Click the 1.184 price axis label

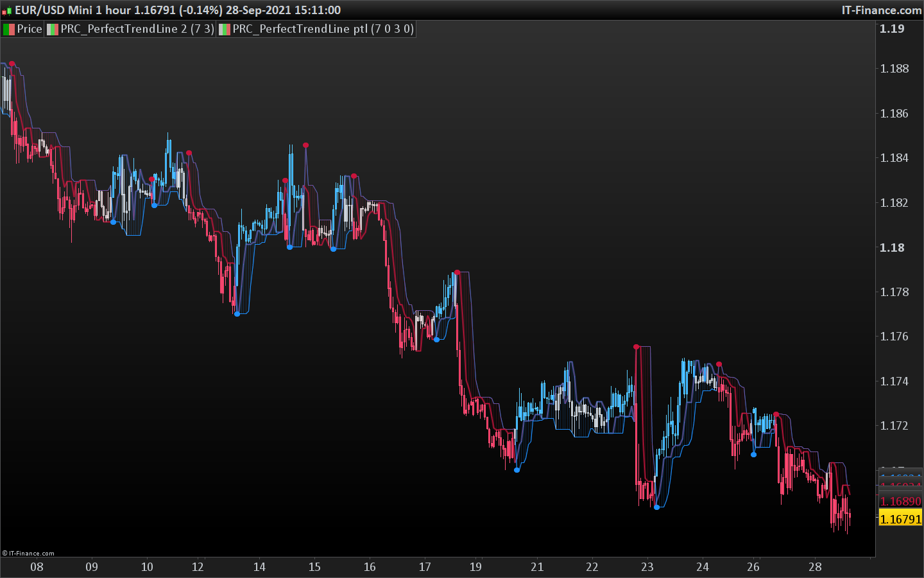pyautogui.click(x=894, y=158)
